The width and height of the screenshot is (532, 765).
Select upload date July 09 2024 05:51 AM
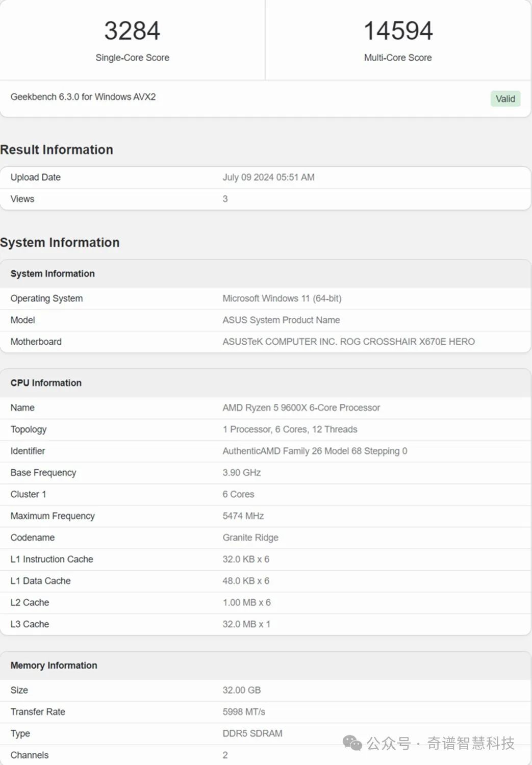coord(268,177)
